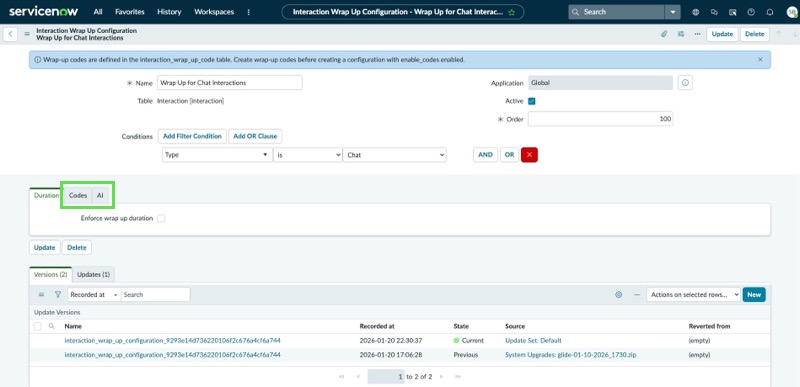Open the filter funnel in versions list
Image resolution: width=800 pixels, height=387 pixels.
pos(58,295)
